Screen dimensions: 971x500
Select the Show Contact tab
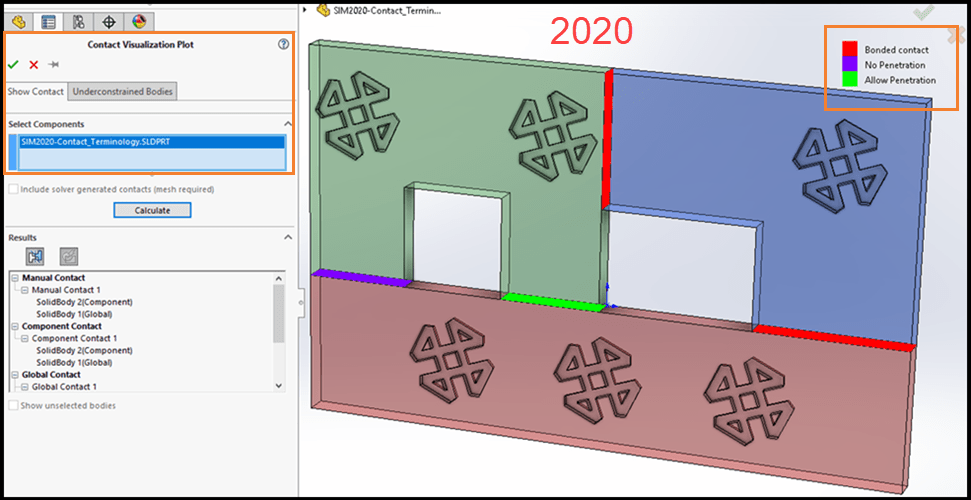pyautogui.click(x=35, y=92)
